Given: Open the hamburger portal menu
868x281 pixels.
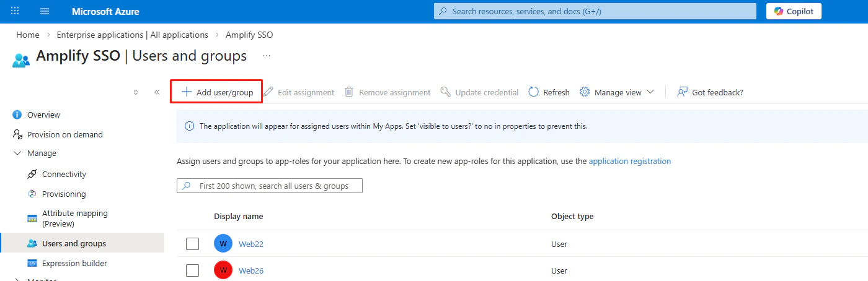Looking at the screenshot, I should click(45, 11).
